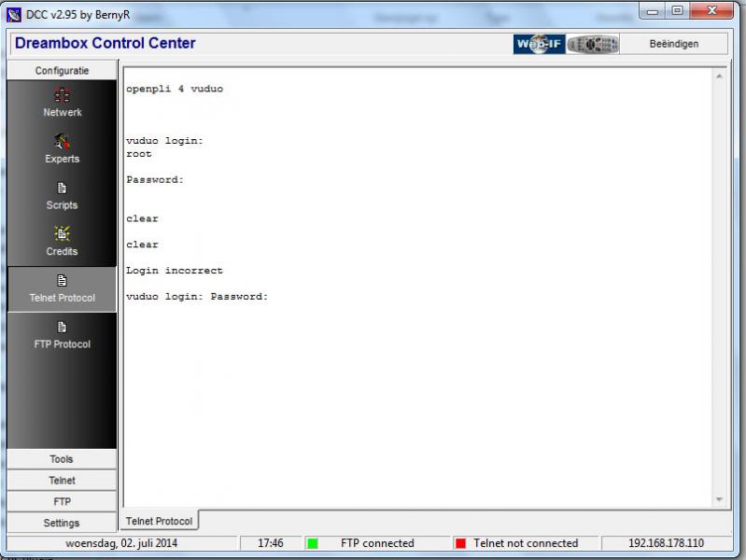Select the Telnet Protocol sidebar icon

click(62, 281)
